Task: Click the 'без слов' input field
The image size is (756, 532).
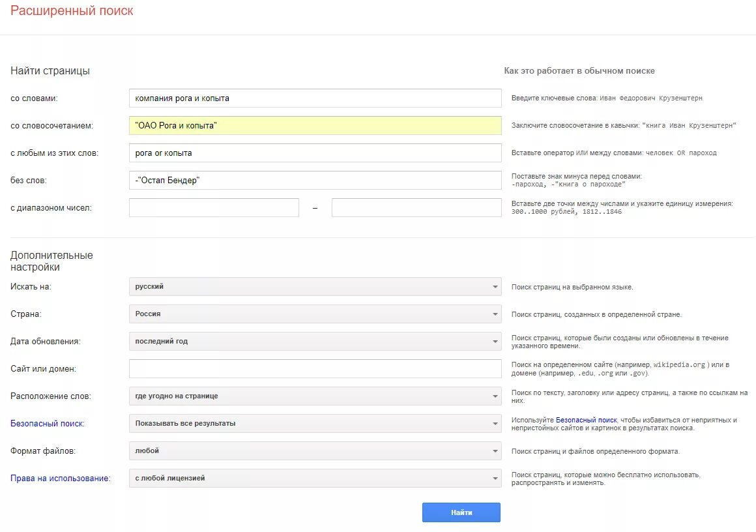Action: point(315,181)
